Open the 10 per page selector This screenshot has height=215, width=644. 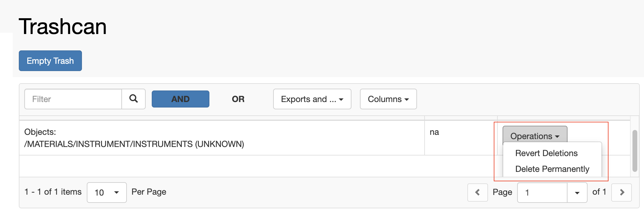point(107,193)
